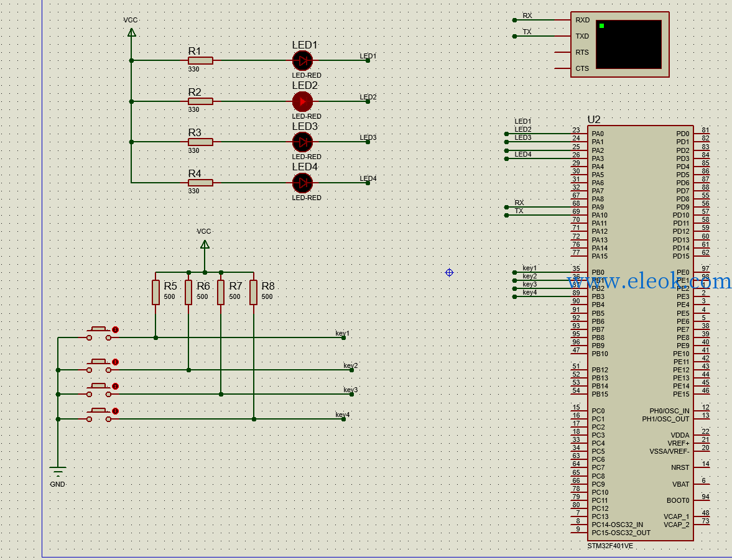This screenshot has height=560, width=732.
Task: Click the R4 resistor symbol
Action: pyautogui.click(x=200, y=183)
